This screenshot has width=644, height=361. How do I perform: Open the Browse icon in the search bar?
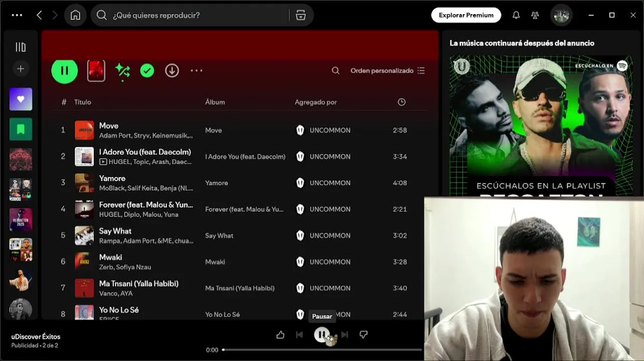point(300,15)
